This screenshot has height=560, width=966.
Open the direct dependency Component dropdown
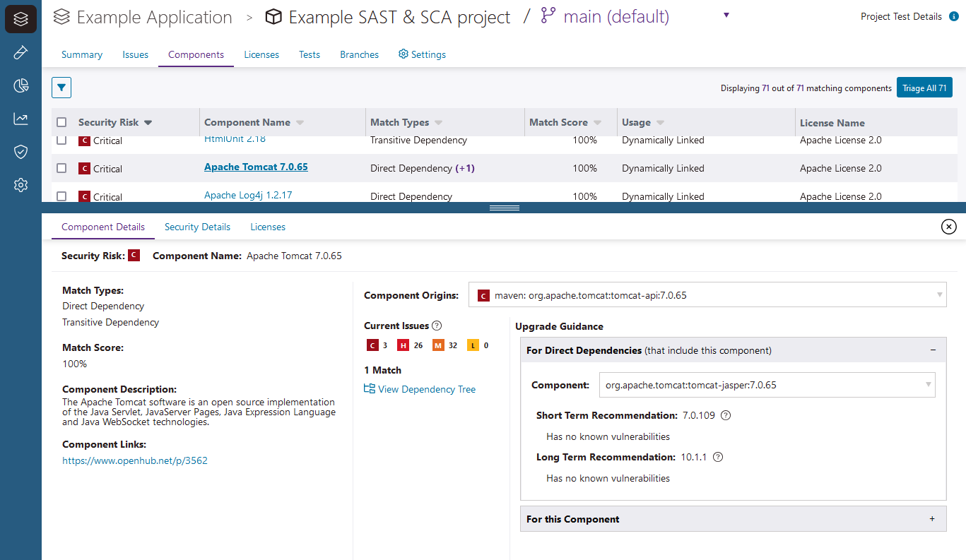767,385
